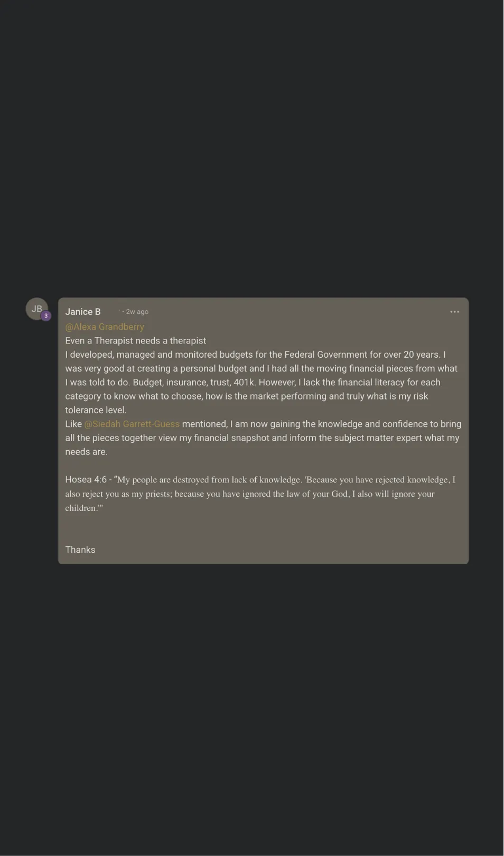Click the paragraph beginning 'I developed, managed and monitored'
Viewport: 504px width, 856px height.
[x=263, y=382]
